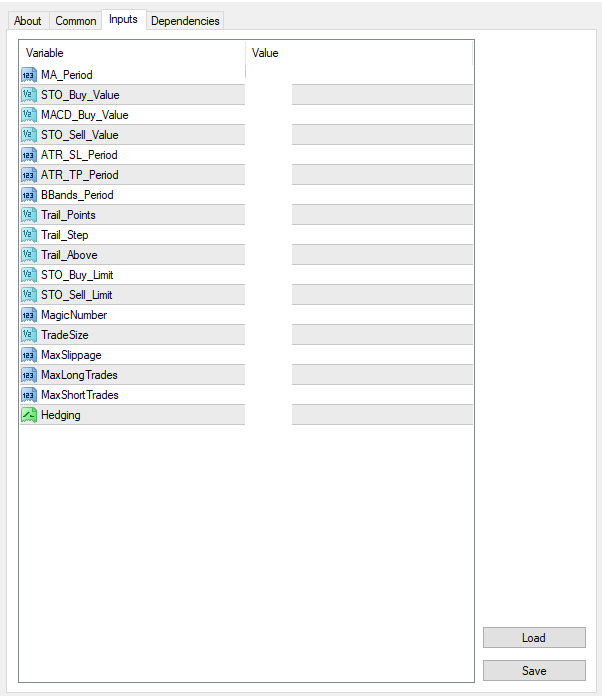Click the double-type icon beside MACD_Buy_Value
Viewport: 602px width, 696px height.
[29, 115]
